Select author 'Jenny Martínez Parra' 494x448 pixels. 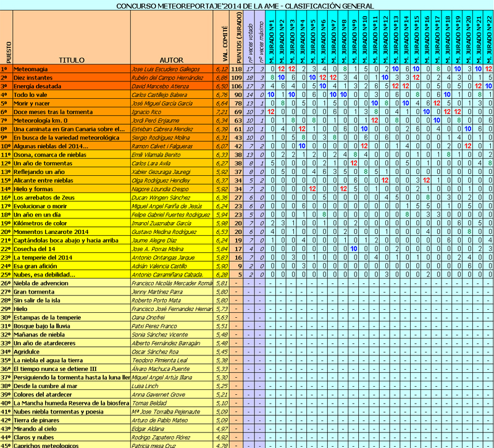coord(157,292)
